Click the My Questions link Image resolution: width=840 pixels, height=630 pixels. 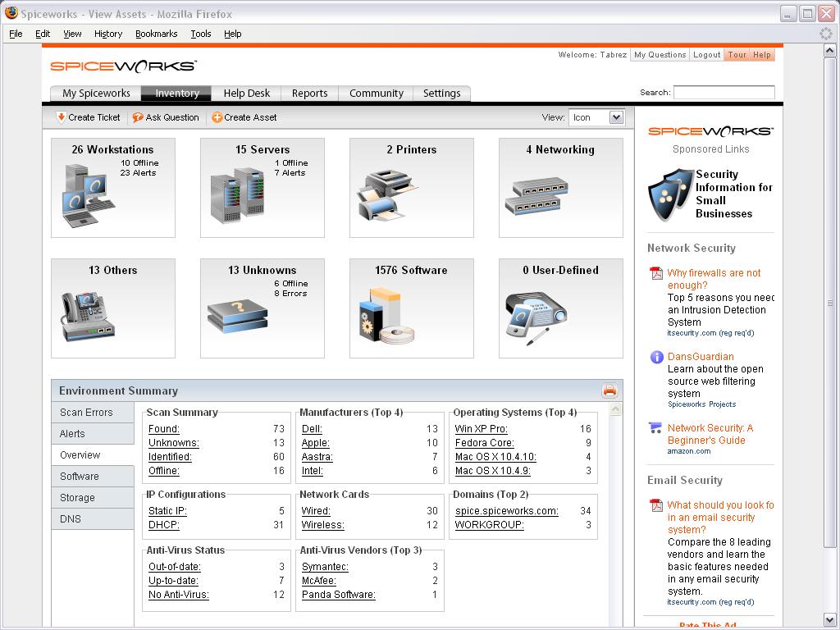click(660, 55)
